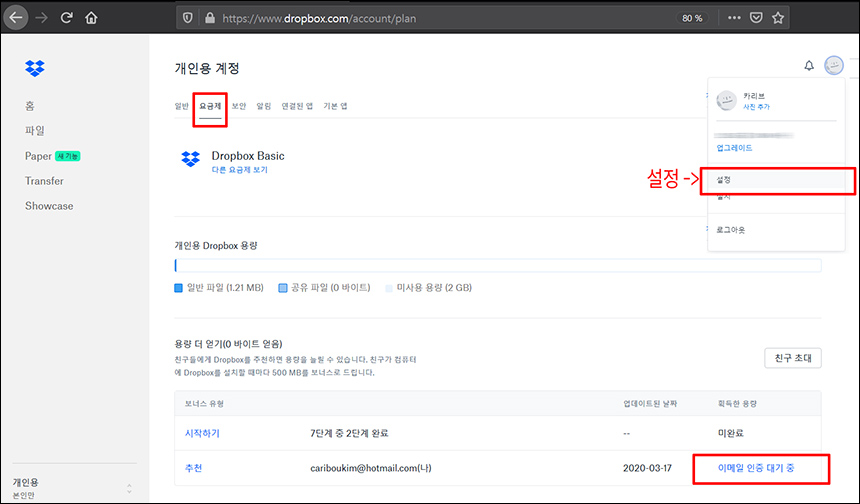
Task: Click the 친구 초대 button
Action: click(793, 358)
